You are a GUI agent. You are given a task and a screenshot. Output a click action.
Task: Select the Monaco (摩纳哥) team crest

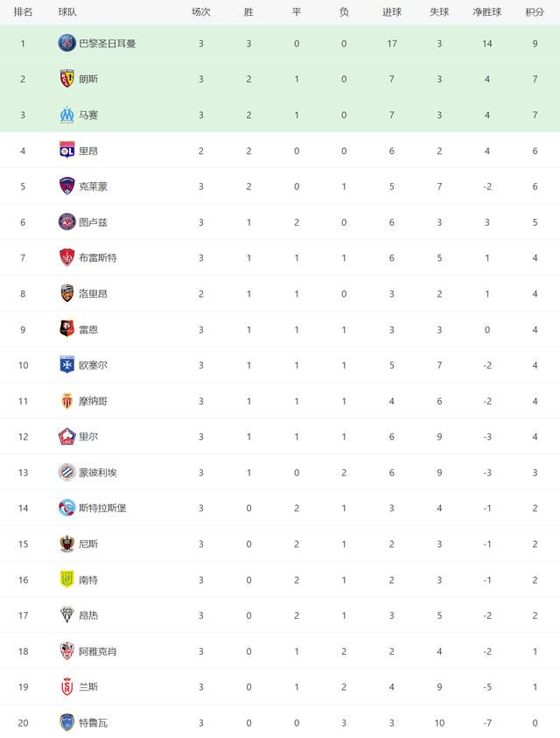pos(66,401)
